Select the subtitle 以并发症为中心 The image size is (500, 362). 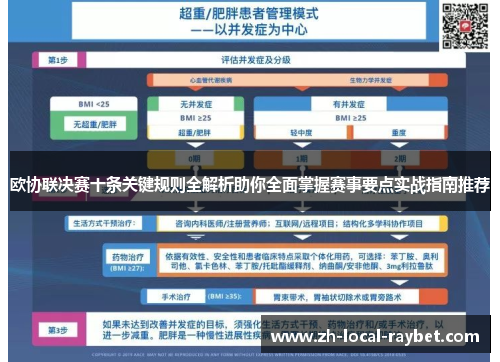[x=261, y=30]
